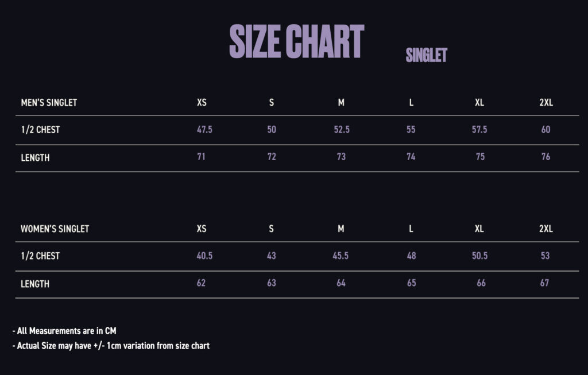Click the 40.5 women's XS chest value
The image size is (588, 375).
(204, 256)
